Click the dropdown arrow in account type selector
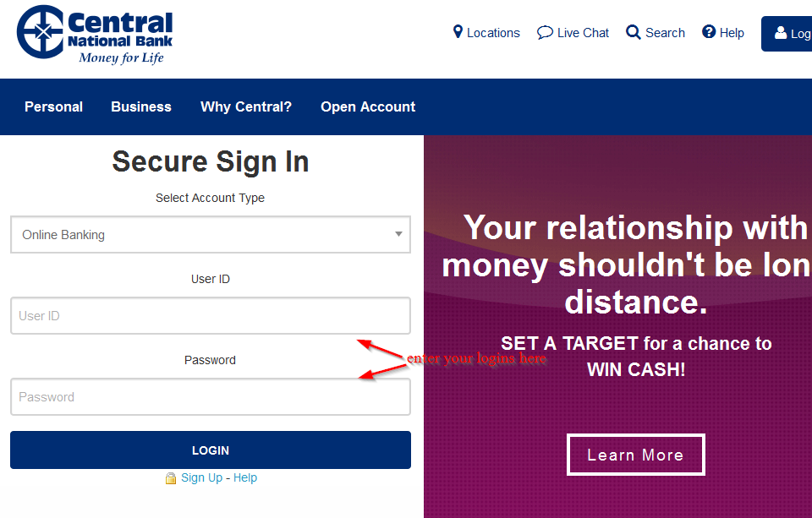This screenshot has height=518, width=812. tap(398, 234)
